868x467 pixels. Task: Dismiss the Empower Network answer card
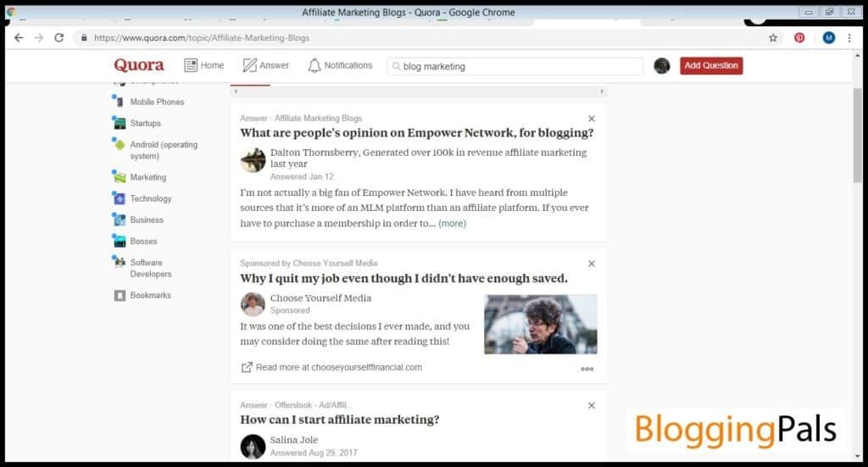(591, 119)
